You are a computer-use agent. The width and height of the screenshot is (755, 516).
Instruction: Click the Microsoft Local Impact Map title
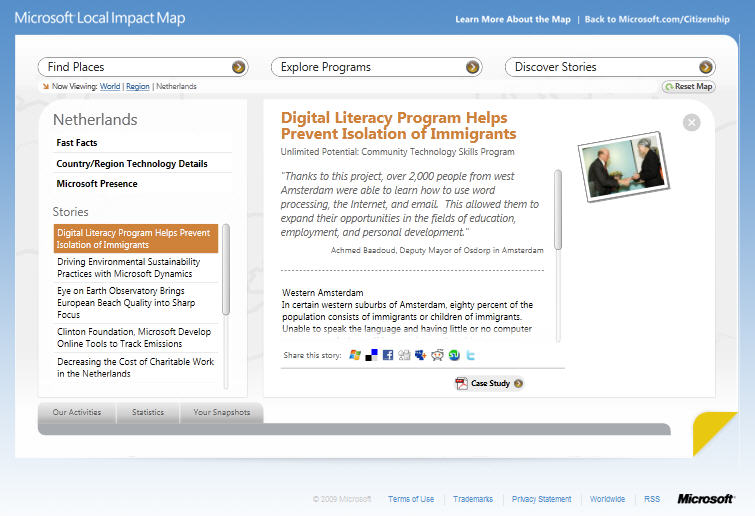pyautogui.click(x=100, y=18)
